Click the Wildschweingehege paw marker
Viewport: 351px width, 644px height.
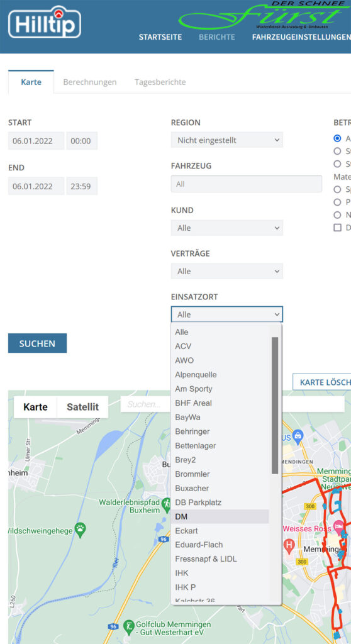pyautogui.click(x=80, y=531)
